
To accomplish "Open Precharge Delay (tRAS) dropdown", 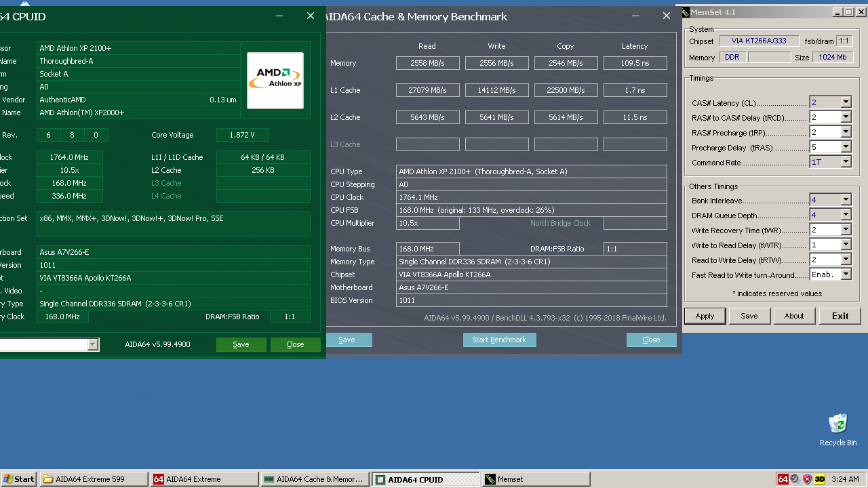I will 846,147.
